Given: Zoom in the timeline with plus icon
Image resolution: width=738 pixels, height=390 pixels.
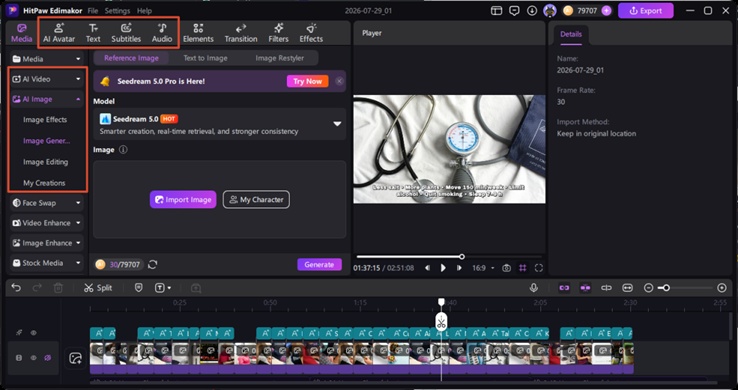Looking at the screenshot, I should (x=722, y=287).
